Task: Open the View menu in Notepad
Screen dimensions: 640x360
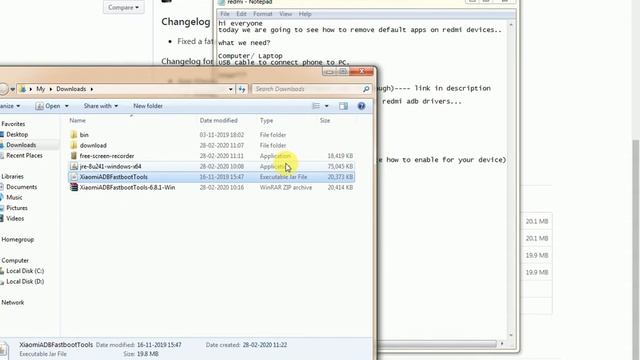Action: (x=285, y=14)
